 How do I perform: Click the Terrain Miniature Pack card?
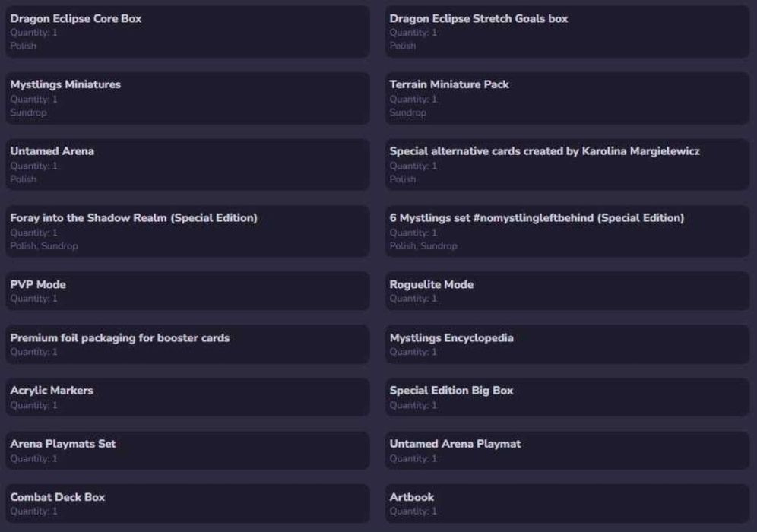pyautogui.click(x=566, y=98)
